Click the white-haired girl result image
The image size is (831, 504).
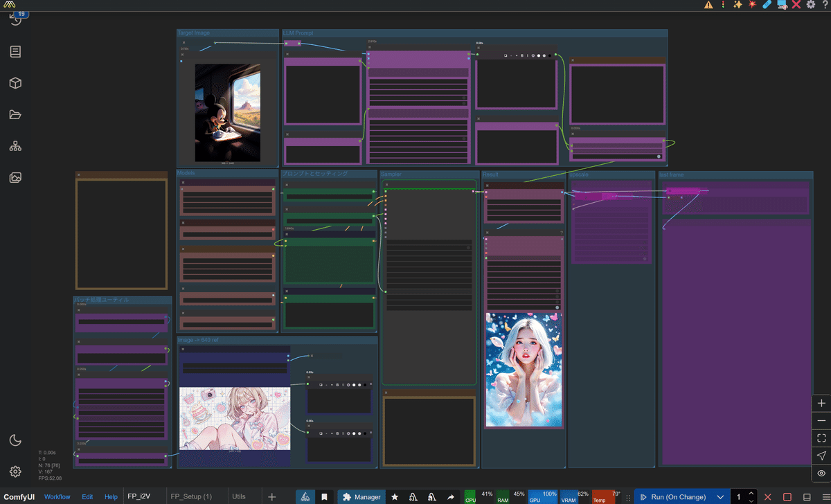(x=524, y=370)
